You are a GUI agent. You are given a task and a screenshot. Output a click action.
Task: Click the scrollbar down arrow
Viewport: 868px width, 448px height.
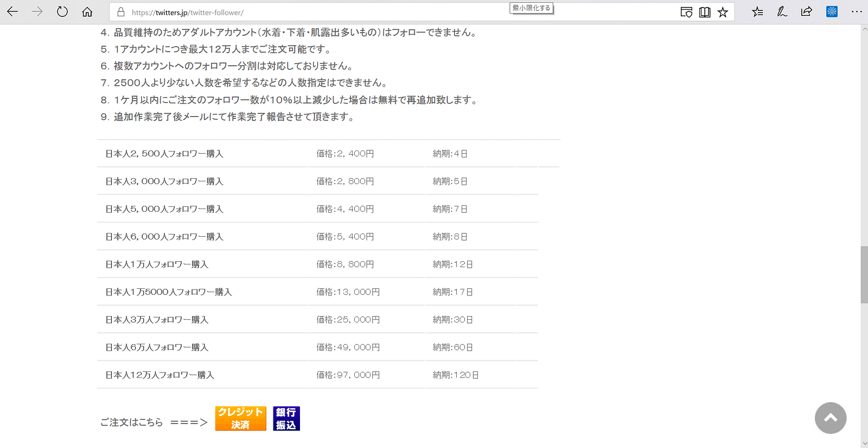864,444
